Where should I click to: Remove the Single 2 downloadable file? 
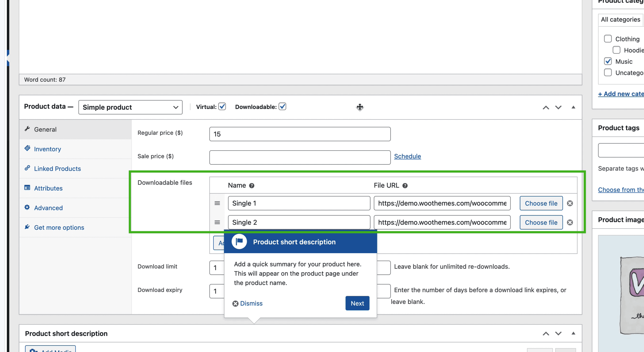(x=570, y=222)
